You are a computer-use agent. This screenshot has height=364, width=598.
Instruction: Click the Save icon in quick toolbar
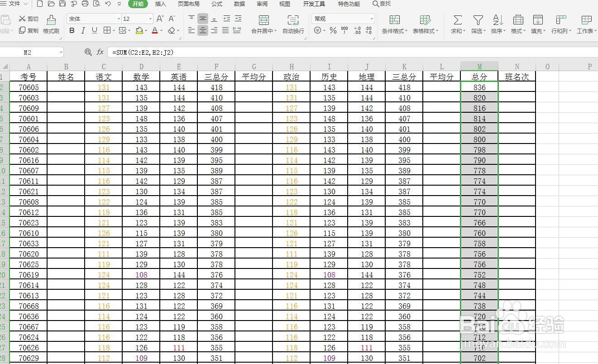pos(62,4)
